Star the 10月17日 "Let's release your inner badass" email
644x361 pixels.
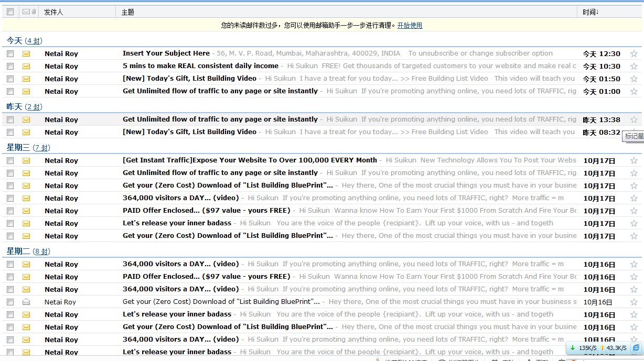point(634,223)
